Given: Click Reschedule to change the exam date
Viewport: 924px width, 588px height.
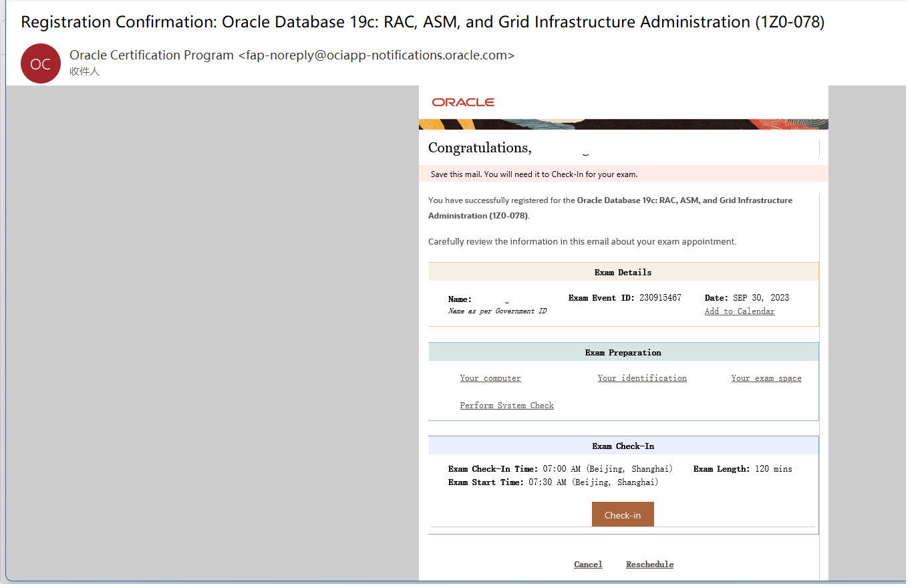Looking at the screenshot, I should point(649,564).
